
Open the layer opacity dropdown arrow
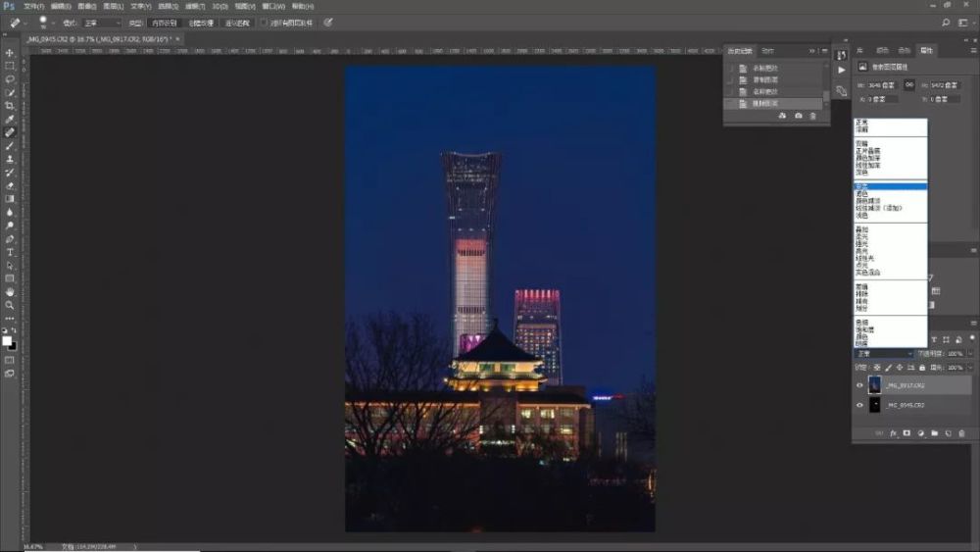pos(969,353)
